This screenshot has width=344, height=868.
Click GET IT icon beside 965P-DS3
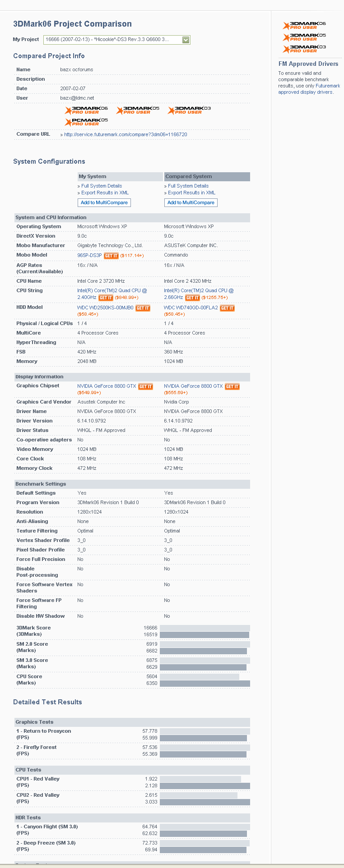click(111, 256)
